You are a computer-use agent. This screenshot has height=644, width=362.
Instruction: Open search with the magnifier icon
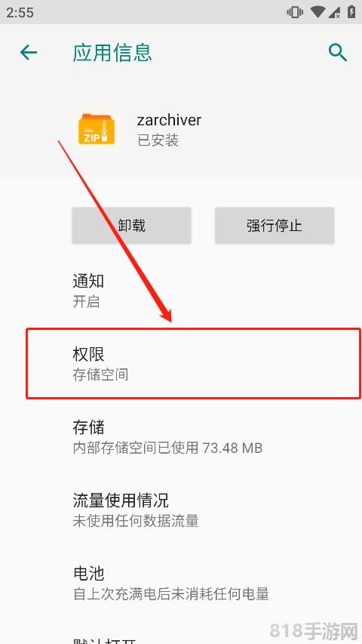(338, 53)
